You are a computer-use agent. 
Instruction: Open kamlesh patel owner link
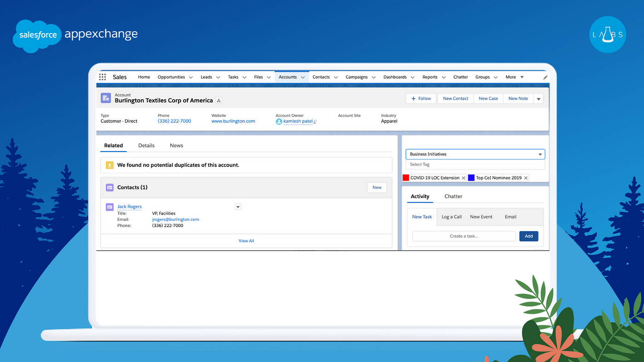(x=298, y=121)
